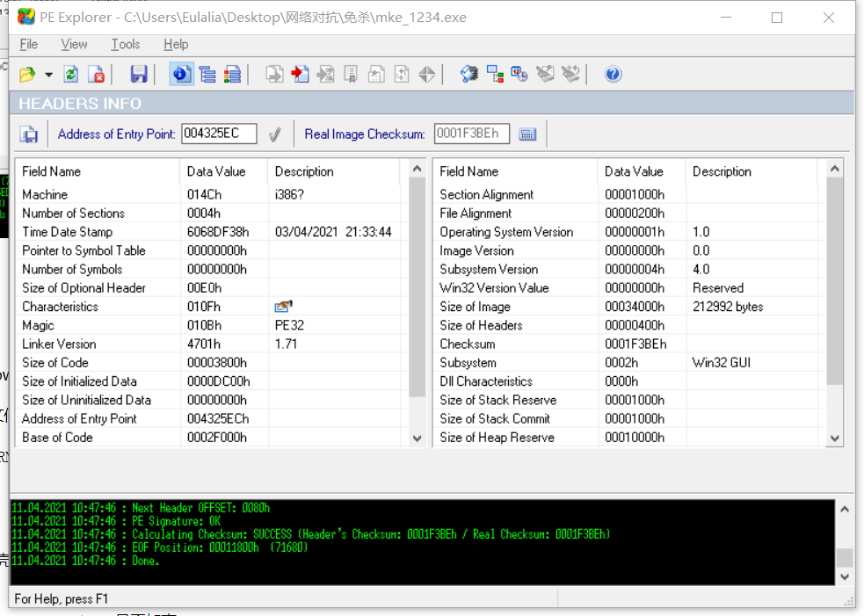
Task: Open the View menu
Action: 74,44
